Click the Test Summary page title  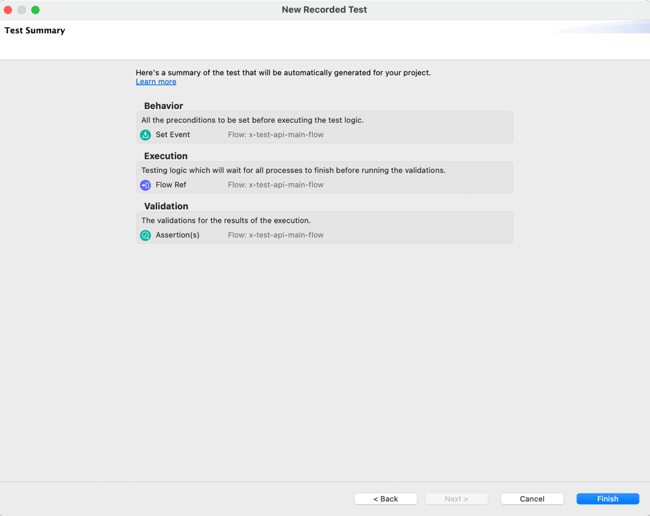(x=35, y=30)
